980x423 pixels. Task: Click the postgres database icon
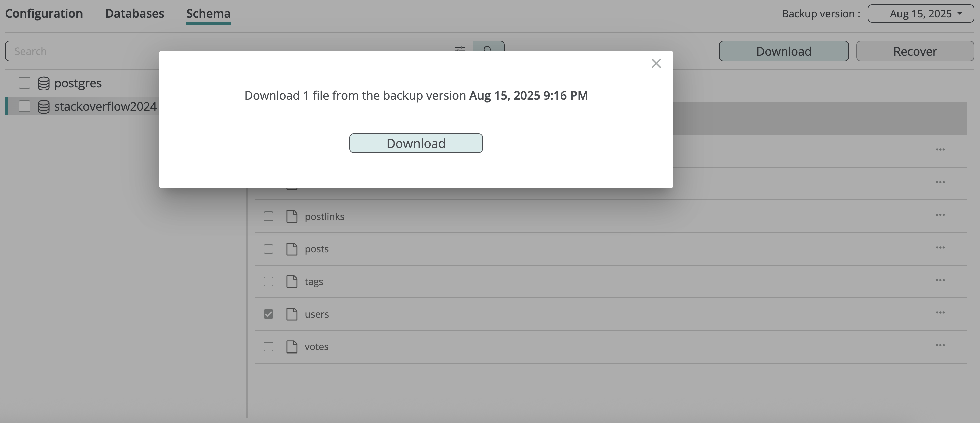coord(44,83)
